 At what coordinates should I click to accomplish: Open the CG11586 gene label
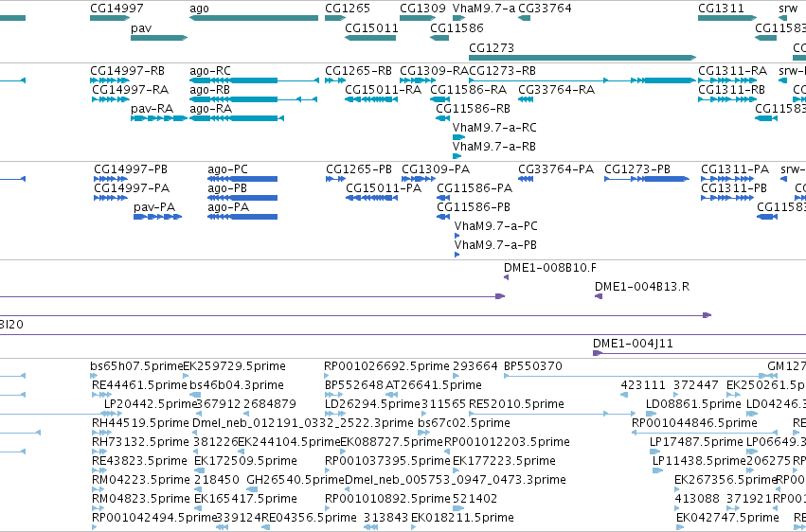tap(457, 27)
